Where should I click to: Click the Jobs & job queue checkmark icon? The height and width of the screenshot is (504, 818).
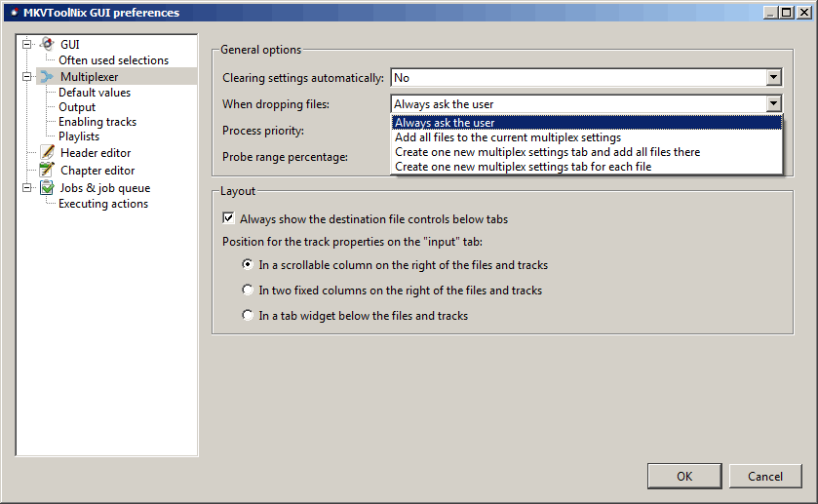coord(47,187)
